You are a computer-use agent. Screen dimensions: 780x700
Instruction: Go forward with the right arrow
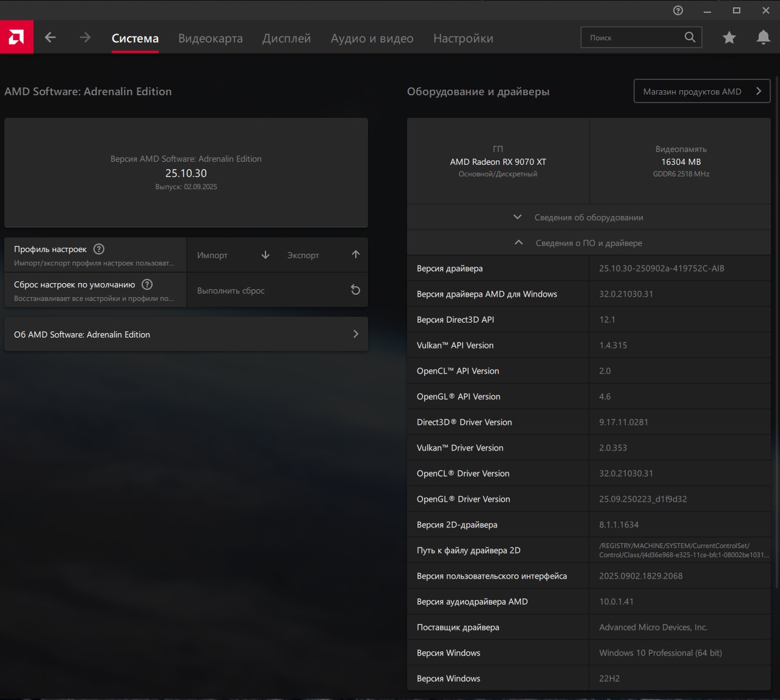pyautogui.click(x=85, y=38)
